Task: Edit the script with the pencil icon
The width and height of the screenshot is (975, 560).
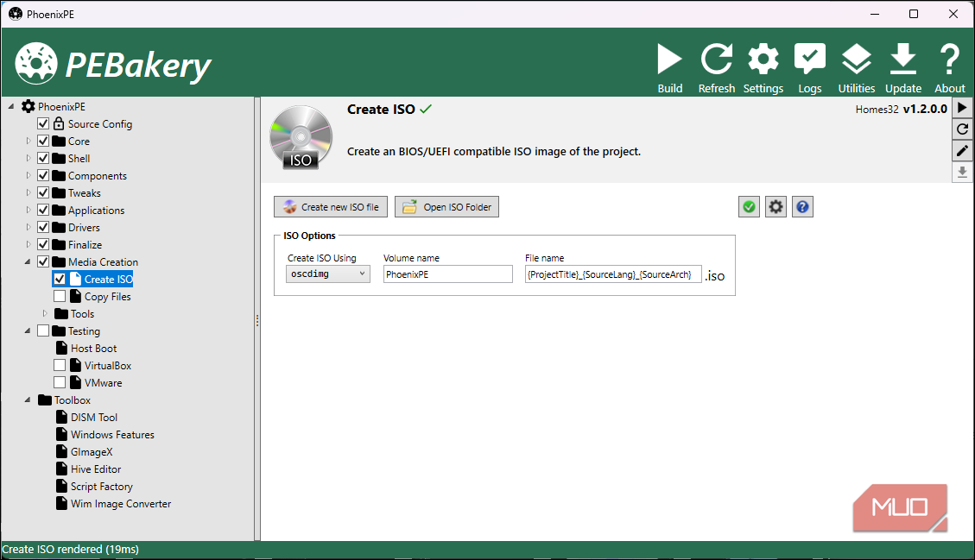Action: pyautogui.click(x=962, y=150)
